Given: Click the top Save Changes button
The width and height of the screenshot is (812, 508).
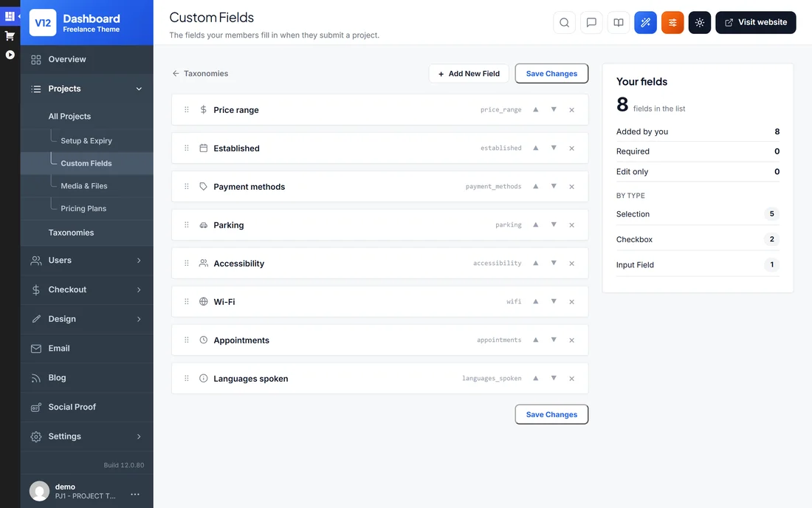Looking at the screenshot, I should (551, 74).
